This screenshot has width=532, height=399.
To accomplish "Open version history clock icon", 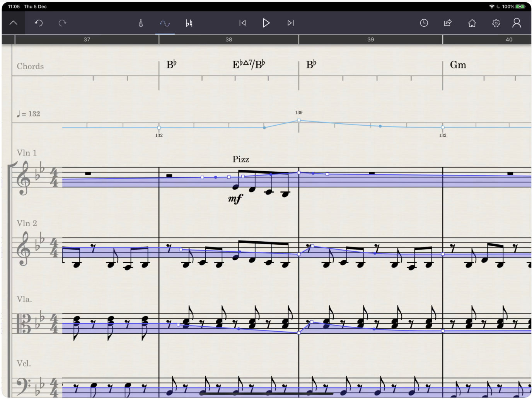I will click(424, 23).
